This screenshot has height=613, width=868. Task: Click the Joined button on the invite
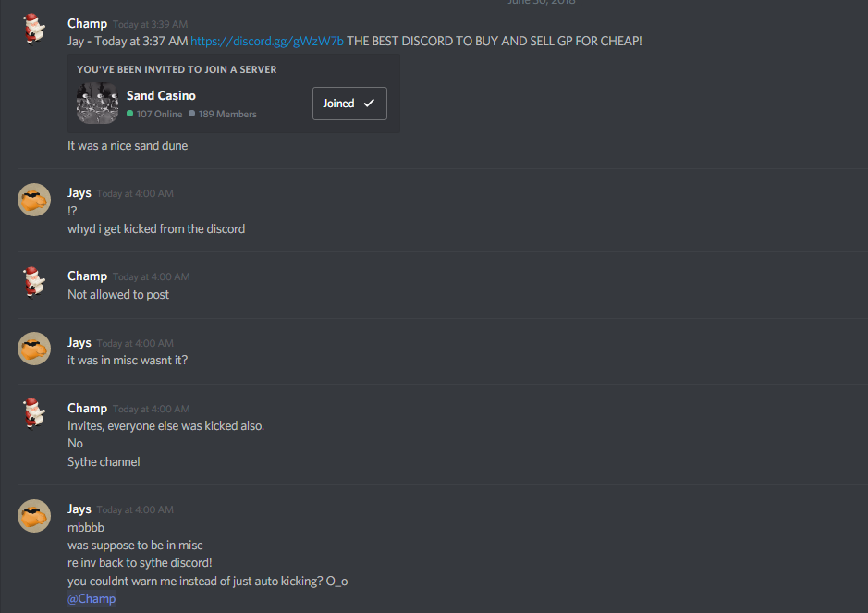[x=349, y=104]
